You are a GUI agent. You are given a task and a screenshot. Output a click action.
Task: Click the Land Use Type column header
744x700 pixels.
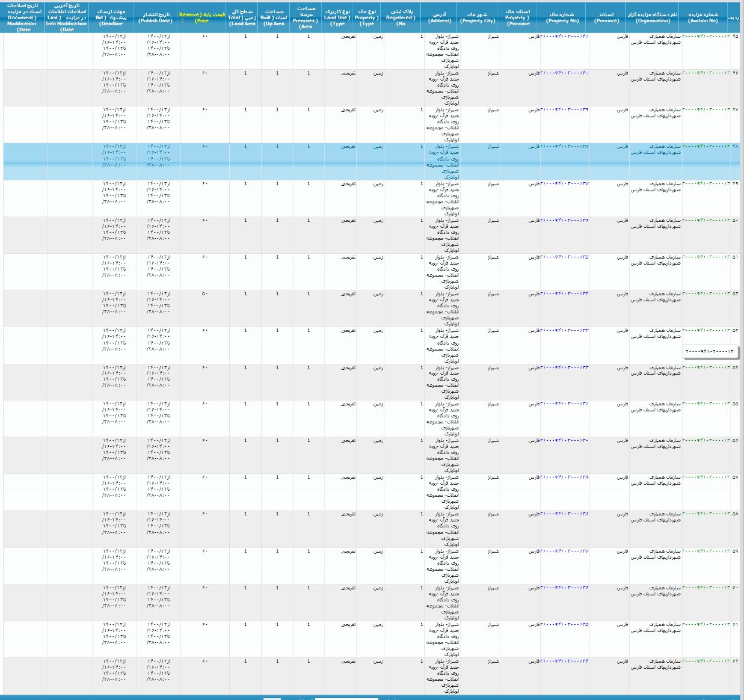[x=338, y=17]
